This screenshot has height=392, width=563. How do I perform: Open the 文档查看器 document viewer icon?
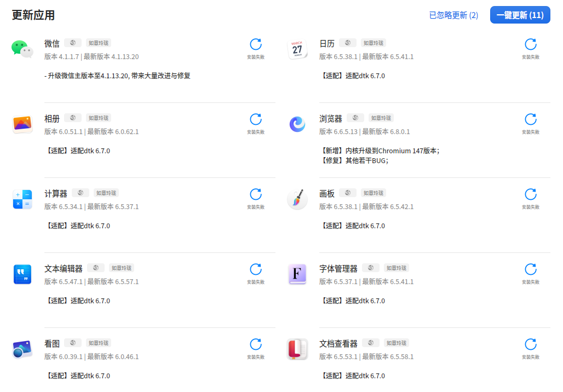point(297,349)
